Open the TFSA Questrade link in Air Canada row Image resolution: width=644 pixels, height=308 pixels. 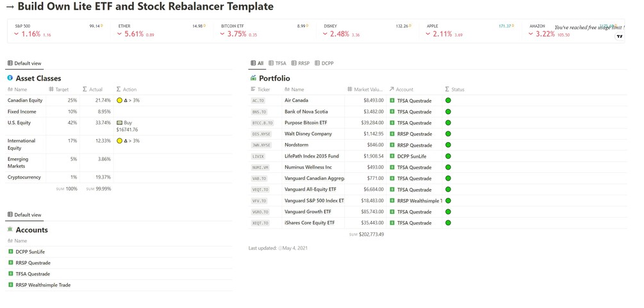click(415, 100)
